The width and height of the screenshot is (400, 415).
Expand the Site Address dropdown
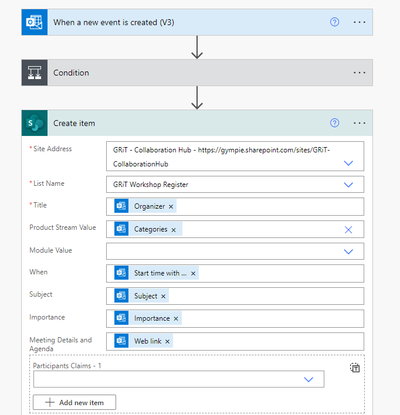[348, 163]
